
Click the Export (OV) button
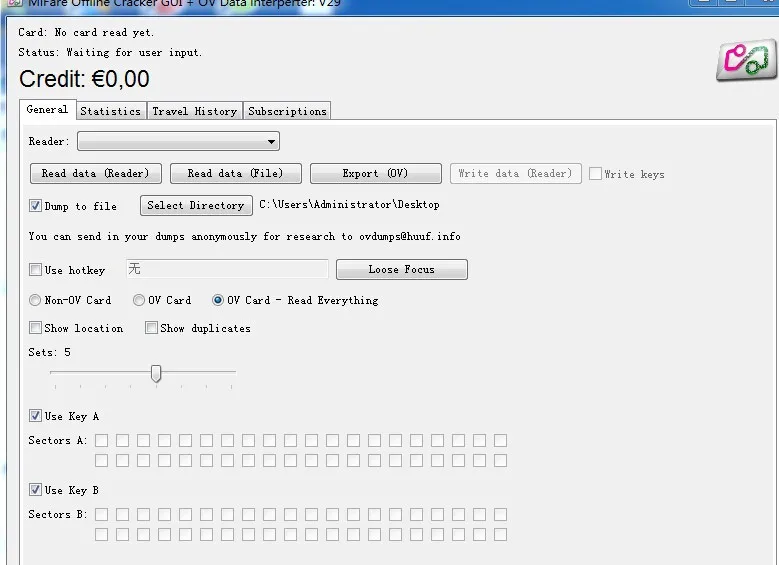pyautogui.click(x=376, y=173)
